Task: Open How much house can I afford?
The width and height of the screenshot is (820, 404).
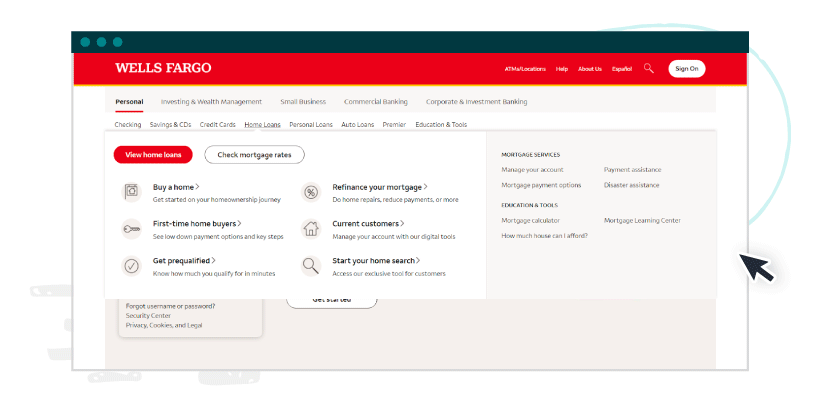Action: pyautogui.click(x=544, y=236)
